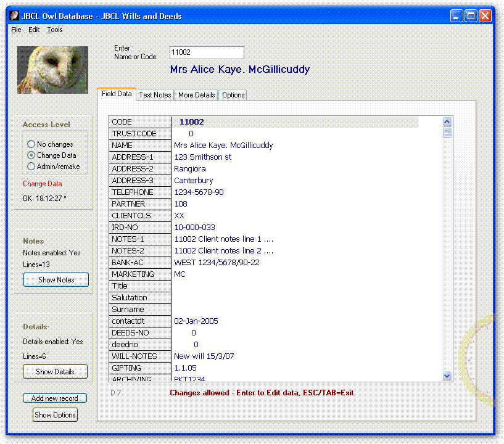Screen dimensions: 504x444
Task: Select the Change Data radio button
Action: 31,155
